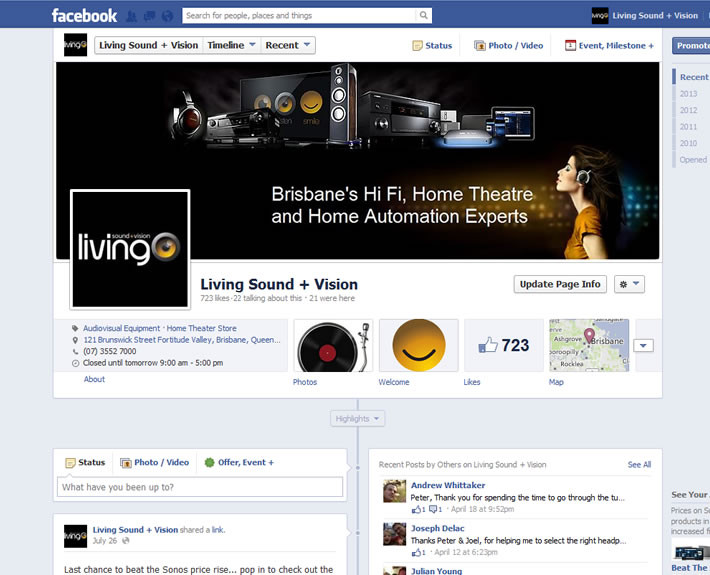Open the Welcome smiley thumbnail
This screenshot has height=575, width=710.
(x=418, y=345)
